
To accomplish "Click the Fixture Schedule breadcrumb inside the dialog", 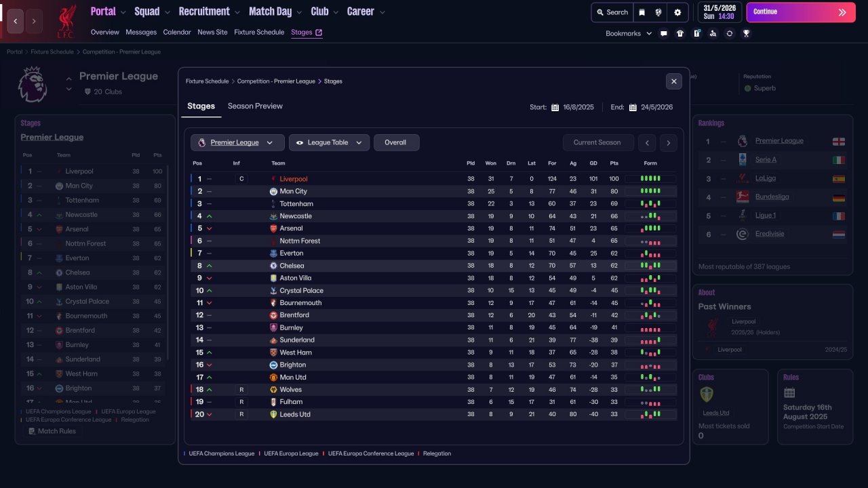I will pos(208,81).
